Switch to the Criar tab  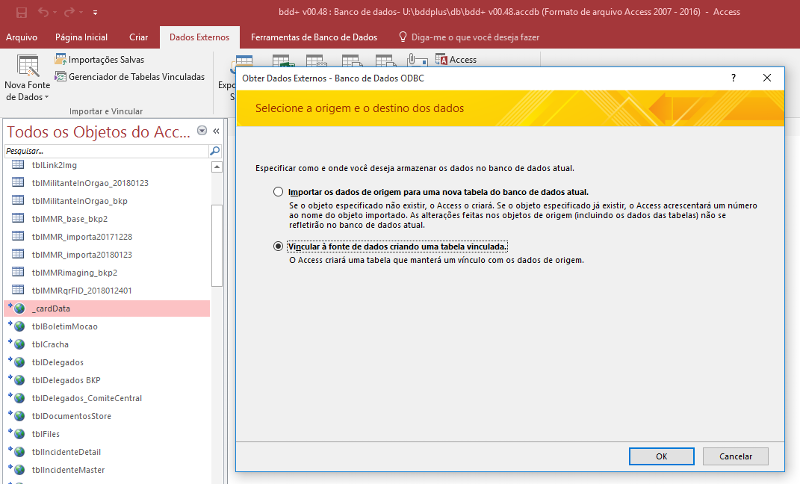point(138,37)
